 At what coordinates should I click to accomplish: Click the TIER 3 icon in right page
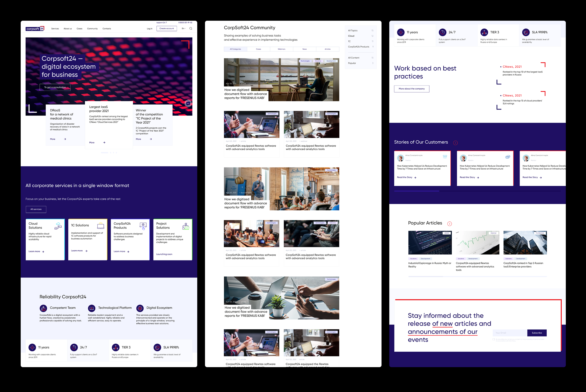(x=484, y=32)
